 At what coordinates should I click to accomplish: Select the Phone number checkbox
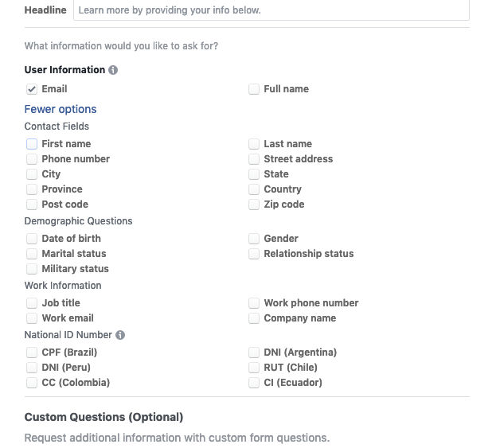(32, 159)
